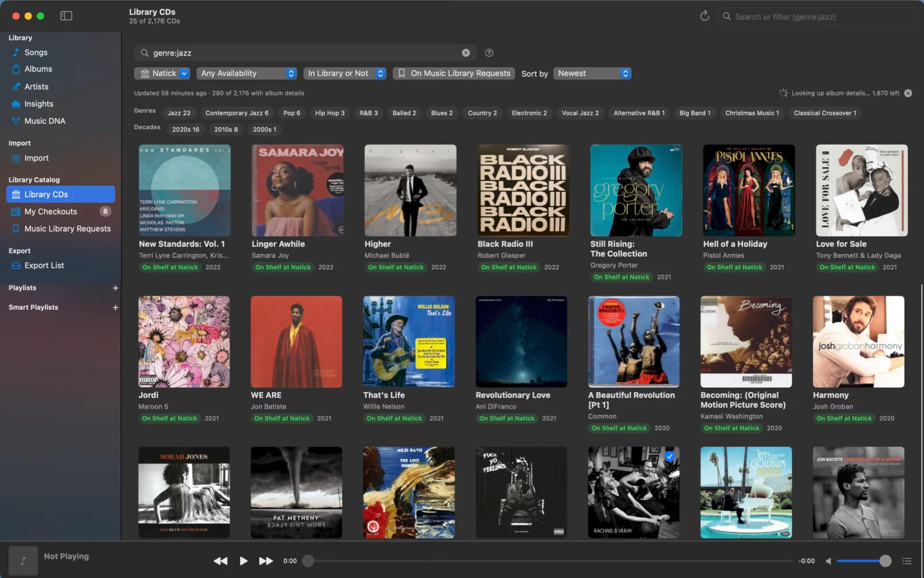Start playback with the play button

tap(243, 561)
